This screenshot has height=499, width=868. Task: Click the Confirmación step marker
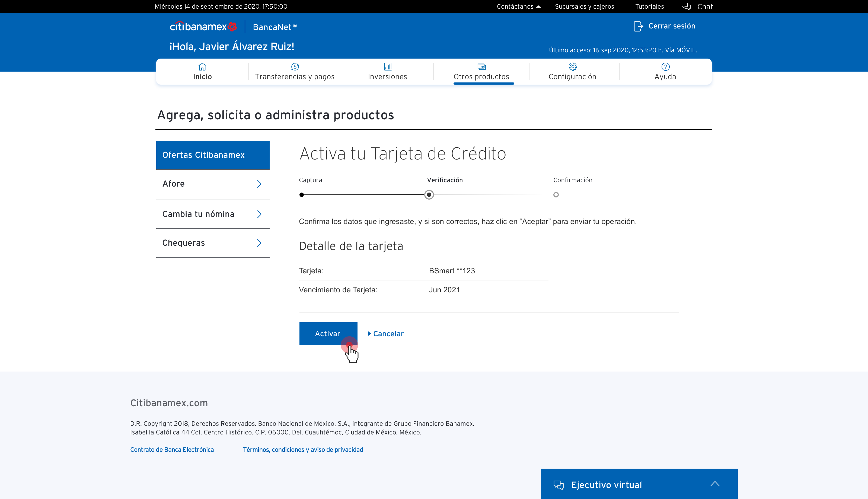pyautogui.click(x=556, y=195)
